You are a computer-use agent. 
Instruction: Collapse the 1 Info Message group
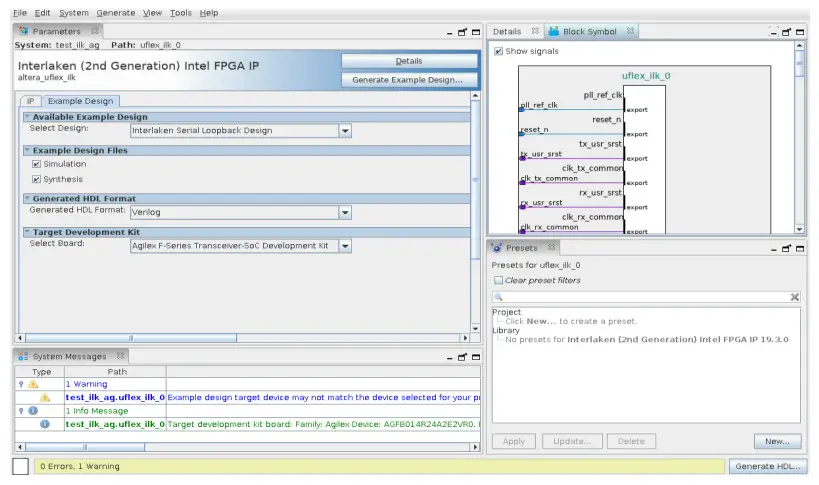click(x=21, y=411)
